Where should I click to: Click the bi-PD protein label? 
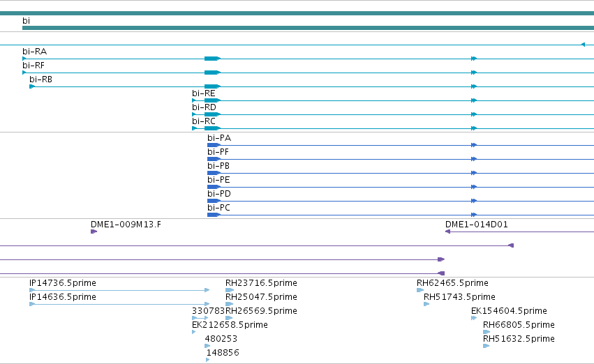pyautogui.click(x=219, y=194)
